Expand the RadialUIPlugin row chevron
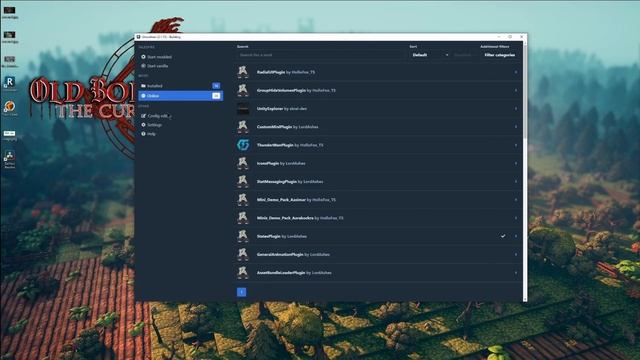The height and width of the screenshot is (360, 640). coord(516,72)
